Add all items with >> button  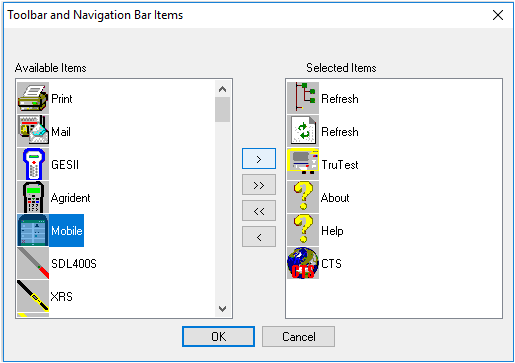point(259,185)
